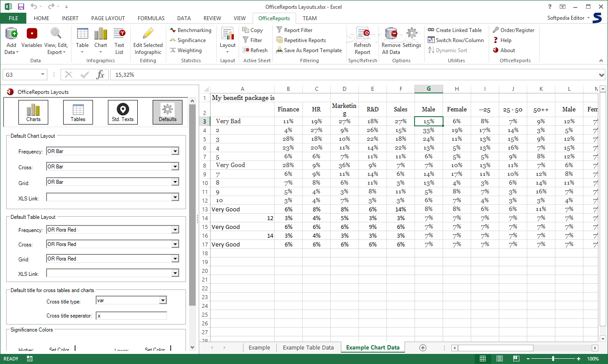Screen dimensions: 608x364
Task: Open the Significance statistics option
Action: click(188, 40)
